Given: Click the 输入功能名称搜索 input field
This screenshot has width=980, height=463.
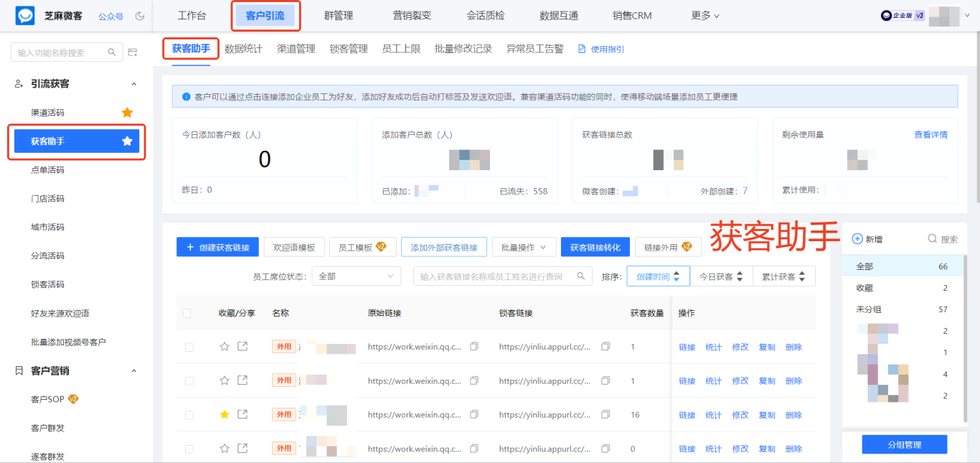Looking at the screenshot, I should pos(66,52).
